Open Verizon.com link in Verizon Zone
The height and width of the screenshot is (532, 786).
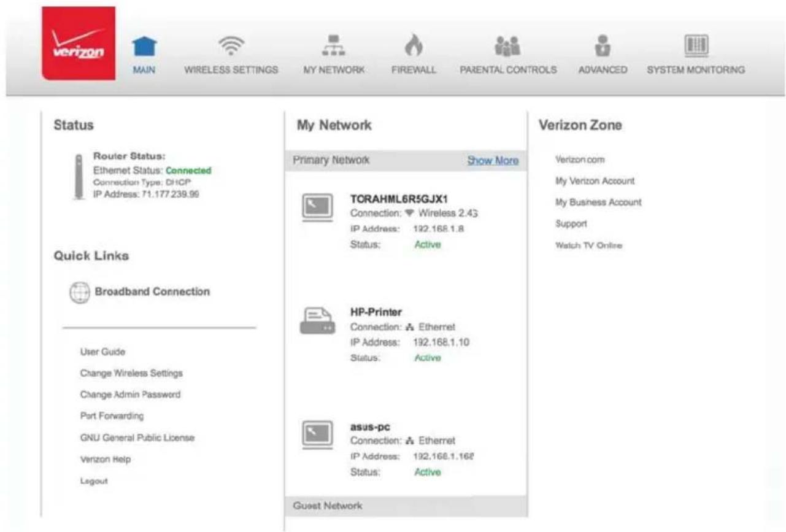point(580,160)
